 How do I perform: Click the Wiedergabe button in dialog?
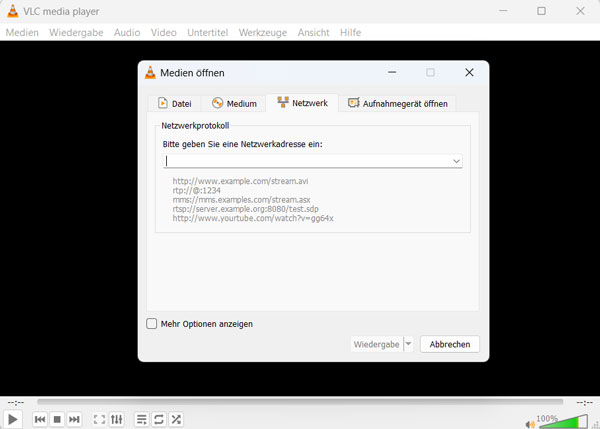pos(377,344)
